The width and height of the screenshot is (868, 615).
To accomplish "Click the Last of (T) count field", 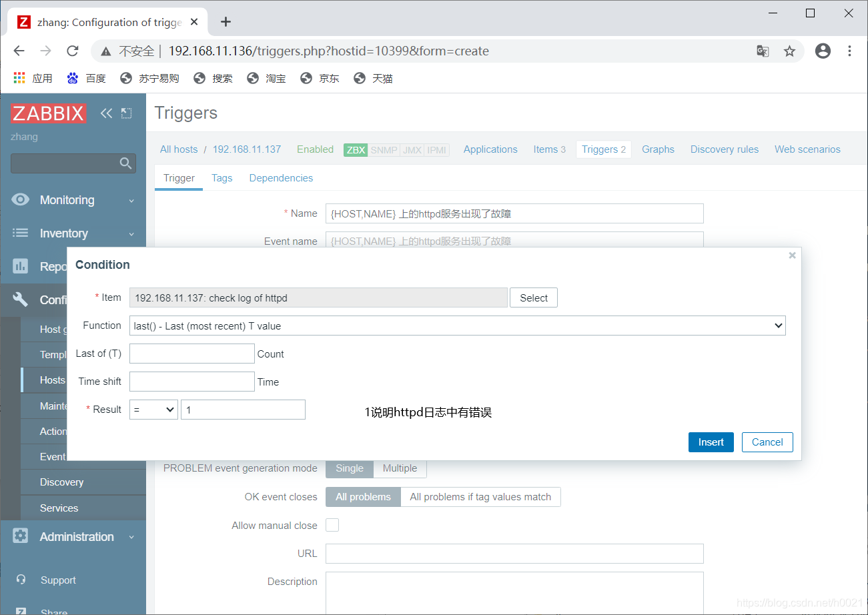I will 192,354.
